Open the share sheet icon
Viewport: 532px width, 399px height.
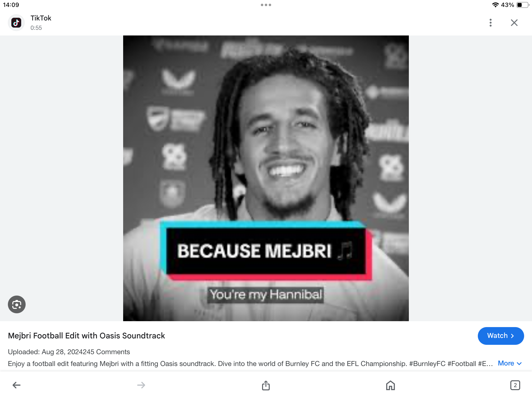[x=266, y=385]
